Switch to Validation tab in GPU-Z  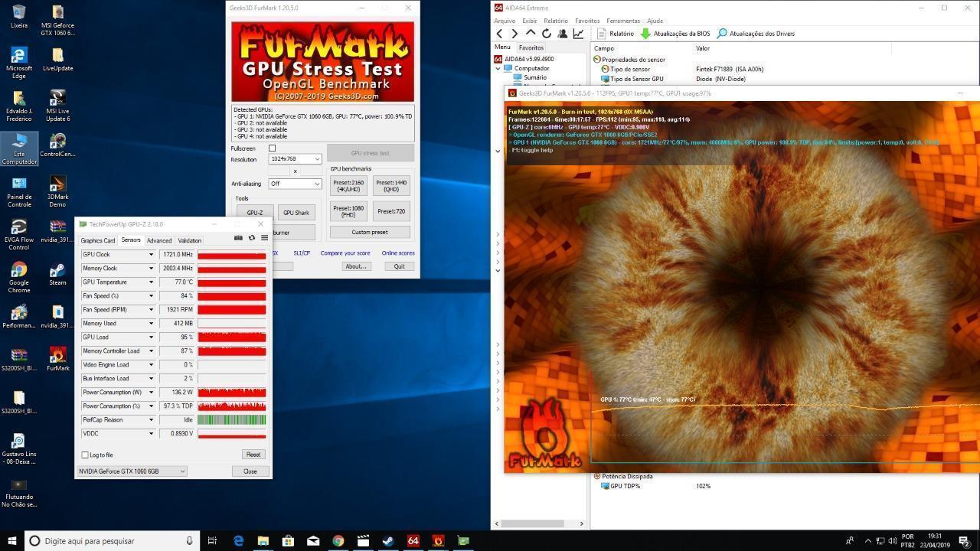189,240
